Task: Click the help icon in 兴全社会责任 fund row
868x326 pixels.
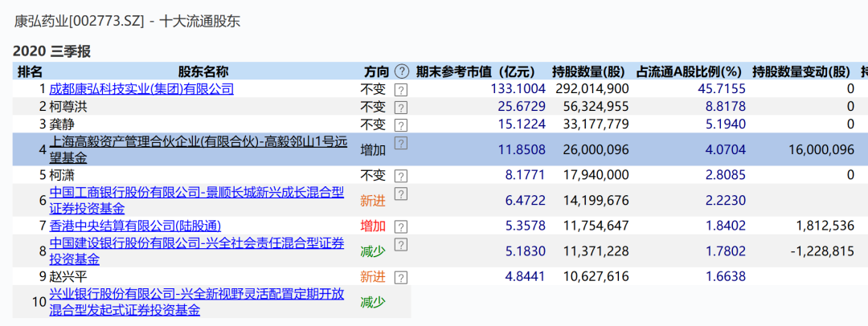Action: click(x=401, y=244)
